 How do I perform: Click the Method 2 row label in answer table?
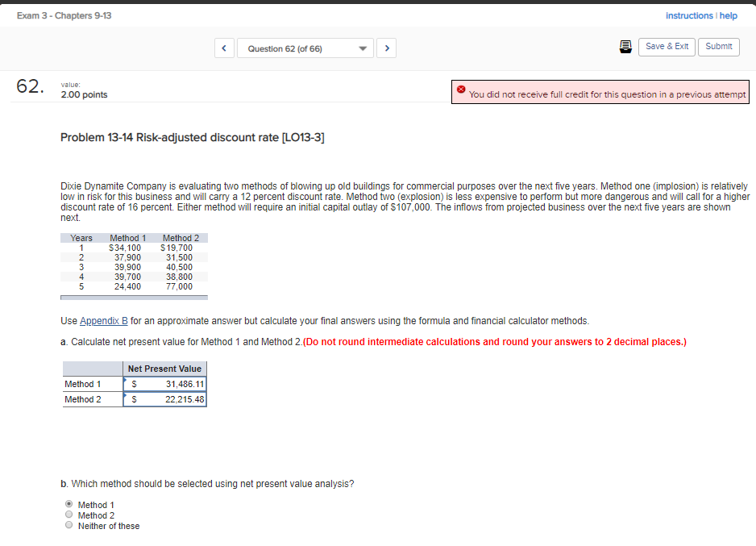[83, 399]
